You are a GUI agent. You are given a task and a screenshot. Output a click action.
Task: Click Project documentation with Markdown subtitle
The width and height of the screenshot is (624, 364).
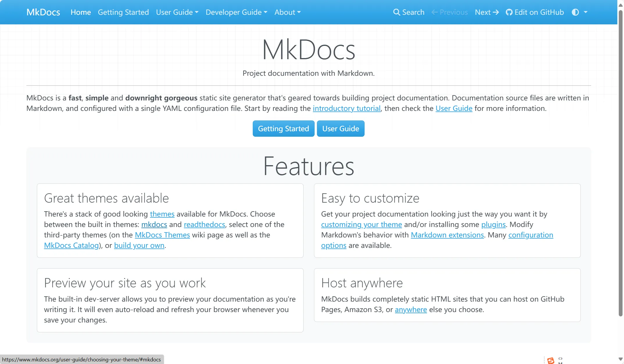[x=309, y=73]
